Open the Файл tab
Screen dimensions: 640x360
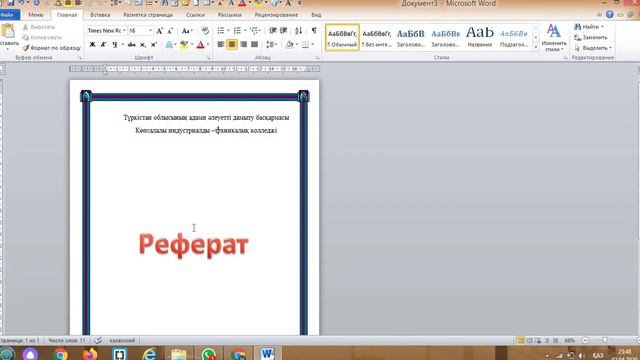(8, 15)
